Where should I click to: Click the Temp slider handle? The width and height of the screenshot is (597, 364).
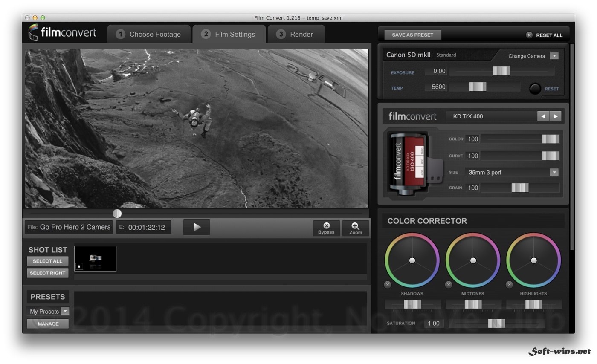click(x=478, y=87)
